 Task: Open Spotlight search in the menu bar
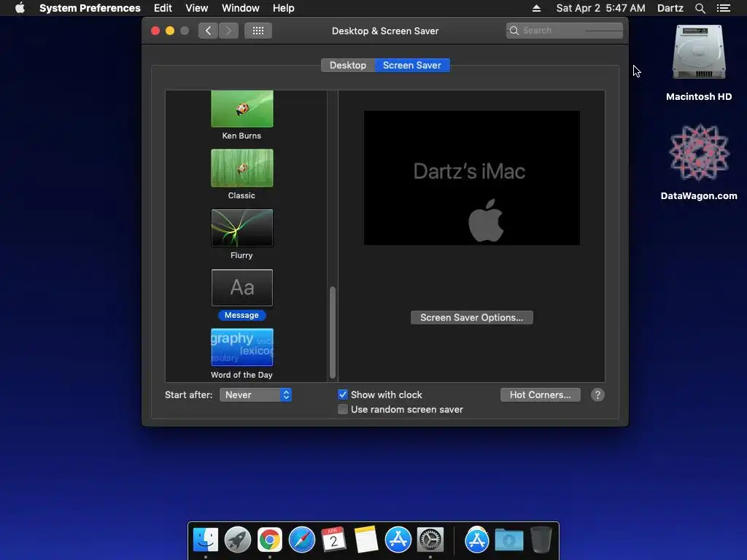click(x=700, y=8)
